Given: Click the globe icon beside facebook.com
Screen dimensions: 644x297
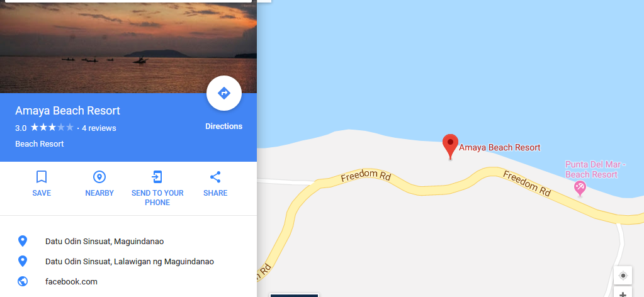Looking at the screenshot, I should 23,281.
